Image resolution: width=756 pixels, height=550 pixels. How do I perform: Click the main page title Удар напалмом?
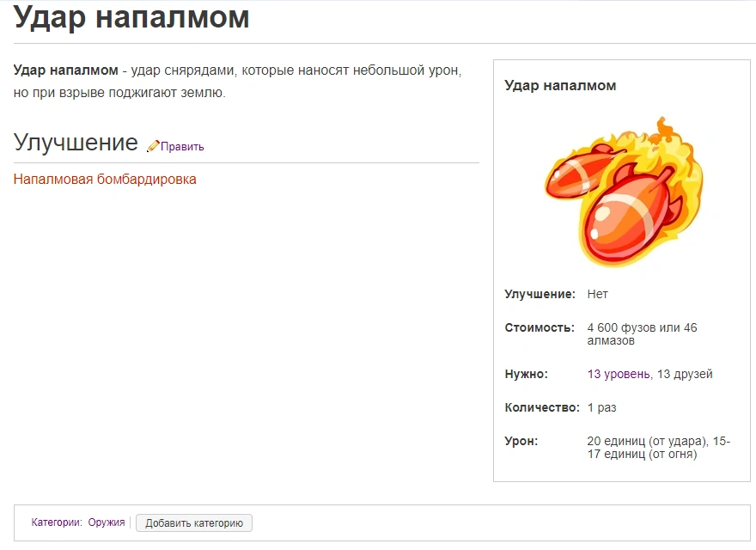tap(131, 17)
